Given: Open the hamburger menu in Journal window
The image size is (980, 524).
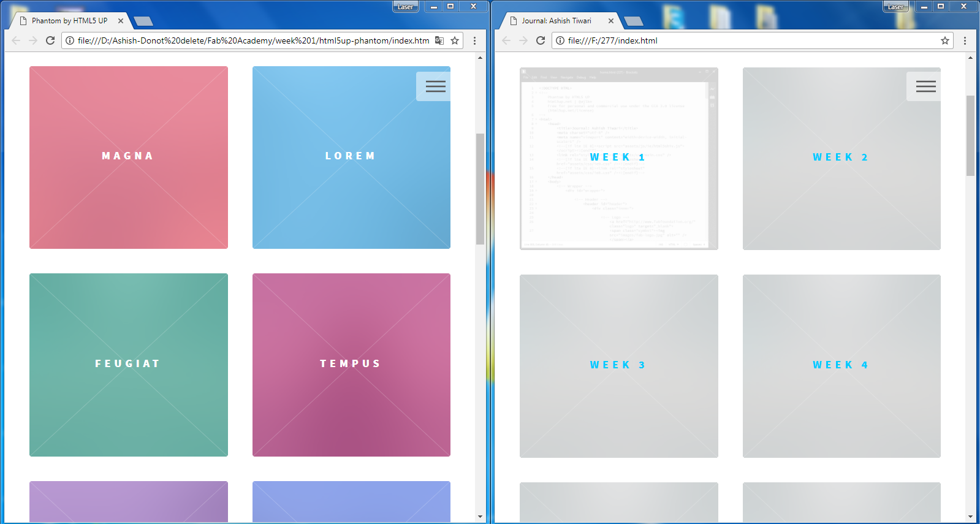Looking at the screenshot, I should point(925,86).
